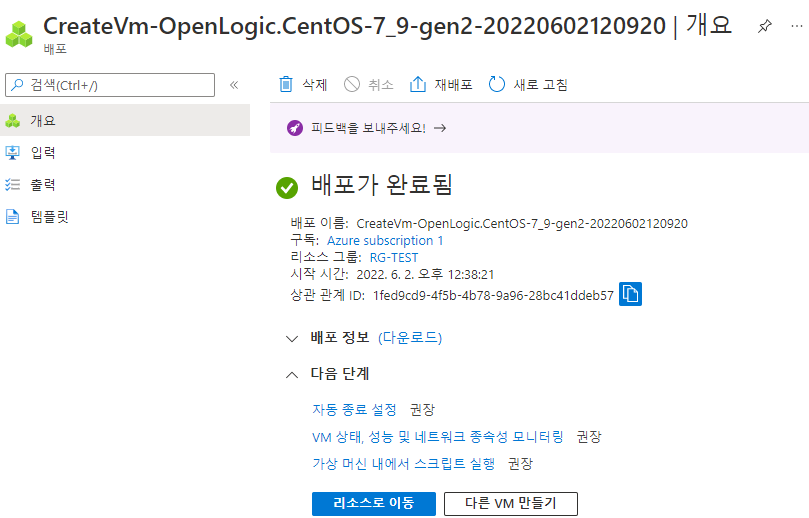Copy the correlation ID with copy icon

(x=630, y=294)
